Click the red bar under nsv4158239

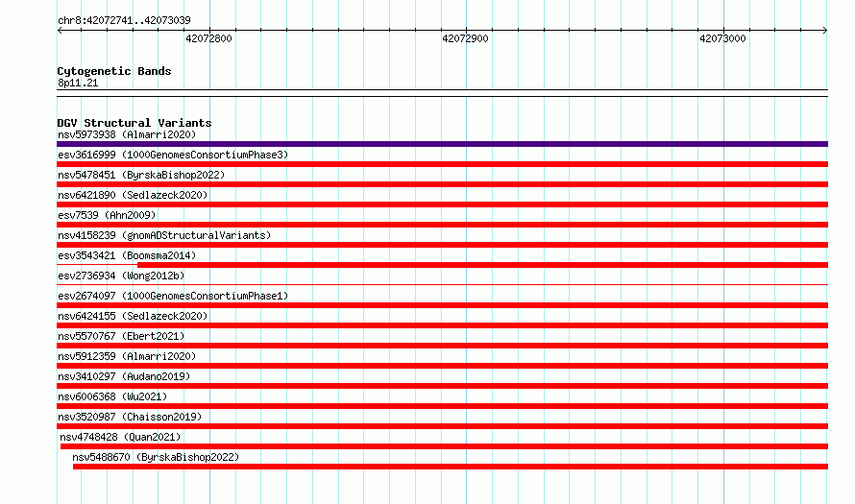coord(442,245)
